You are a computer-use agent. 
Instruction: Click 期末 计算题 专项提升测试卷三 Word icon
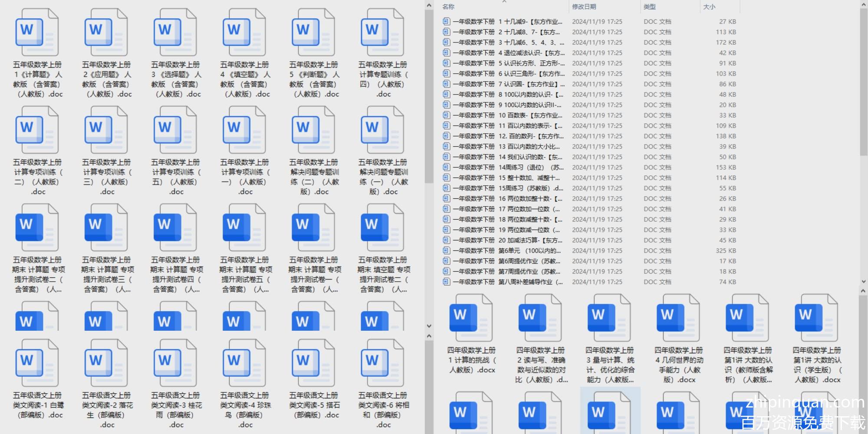[106, 228]
